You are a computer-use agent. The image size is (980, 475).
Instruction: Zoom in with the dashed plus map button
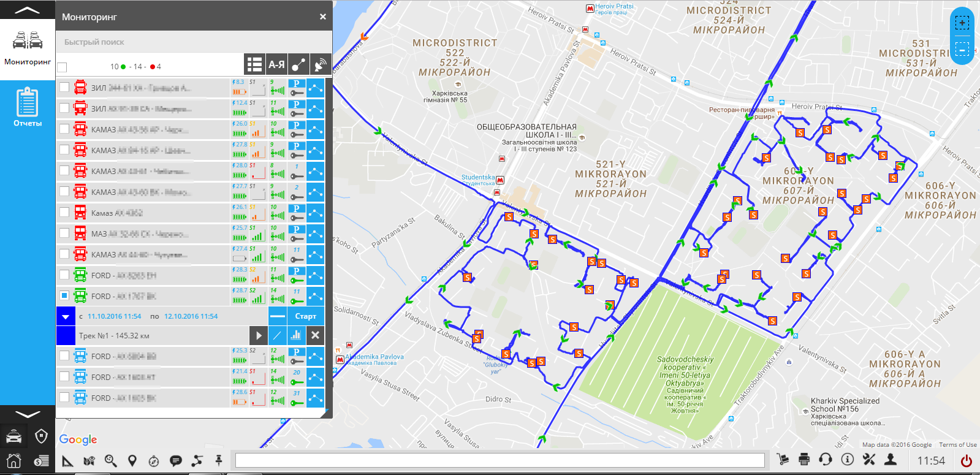point(962,23)
